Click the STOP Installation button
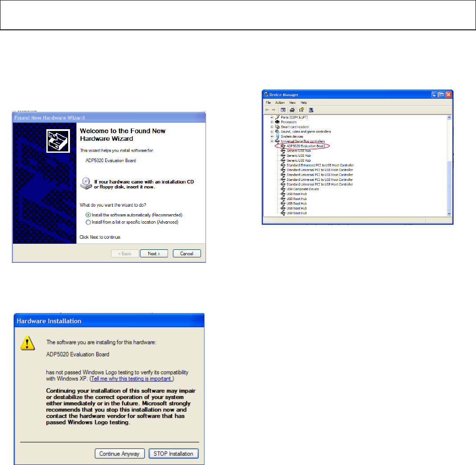This screenshot has width=476, height=465. (173, 454)
